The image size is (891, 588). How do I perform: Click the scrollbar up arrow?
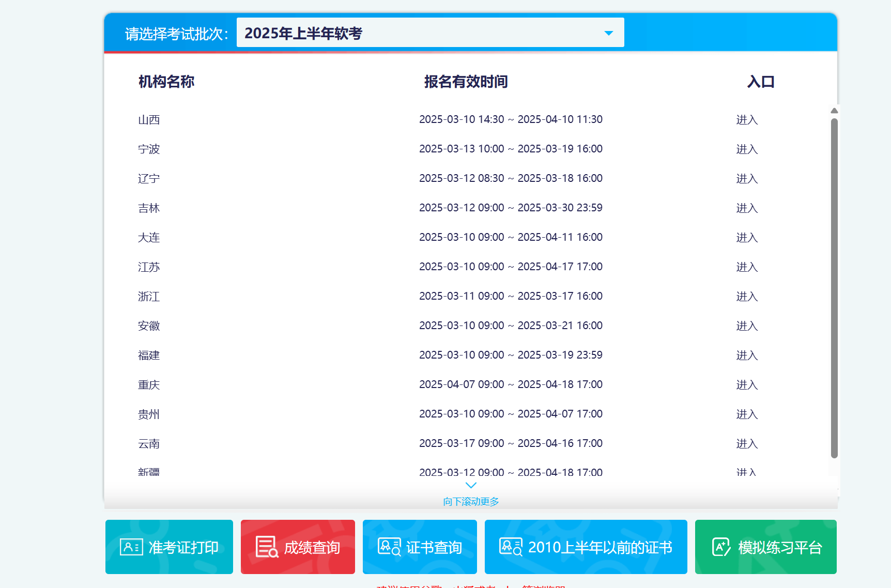pyautogui.click(x=834, y=111)
